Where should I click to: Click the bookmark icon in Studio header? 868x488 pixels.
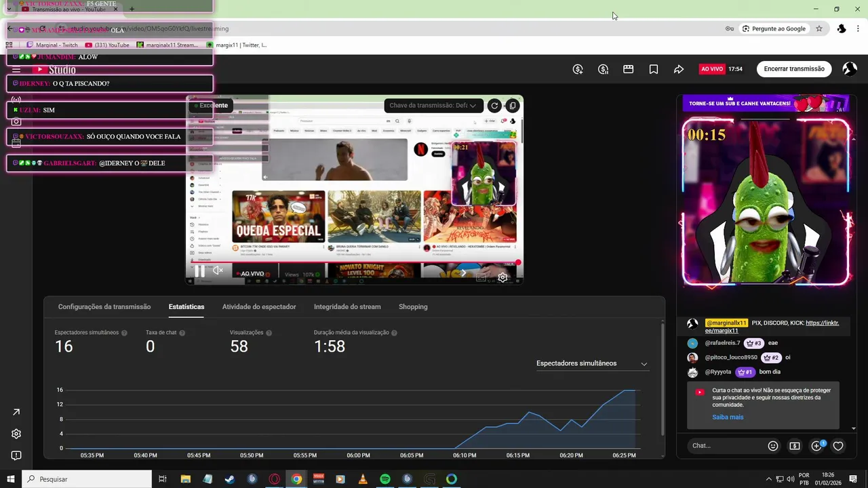click(654, 69)
